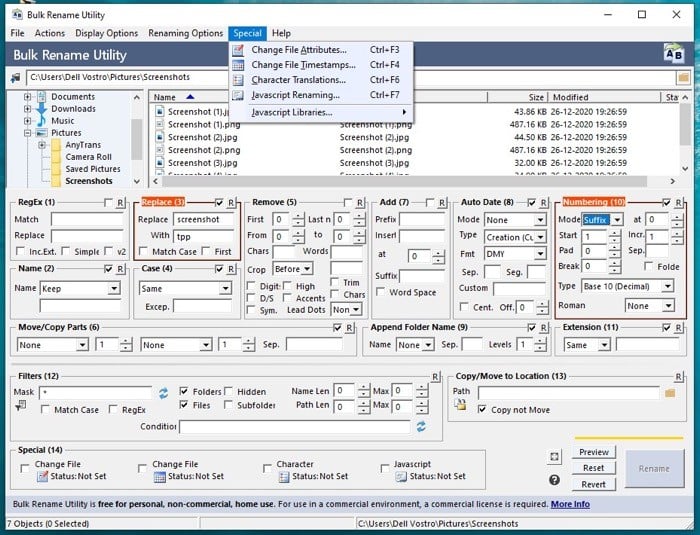Click the Revert button
Screen dimensions: 700x535
[593, 484]
